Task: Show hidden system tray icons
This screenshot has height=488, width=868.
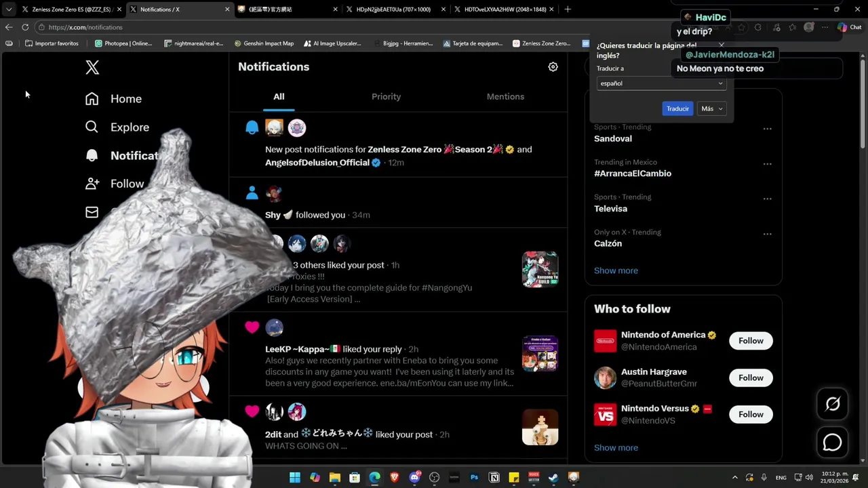Action: (735, 478)
